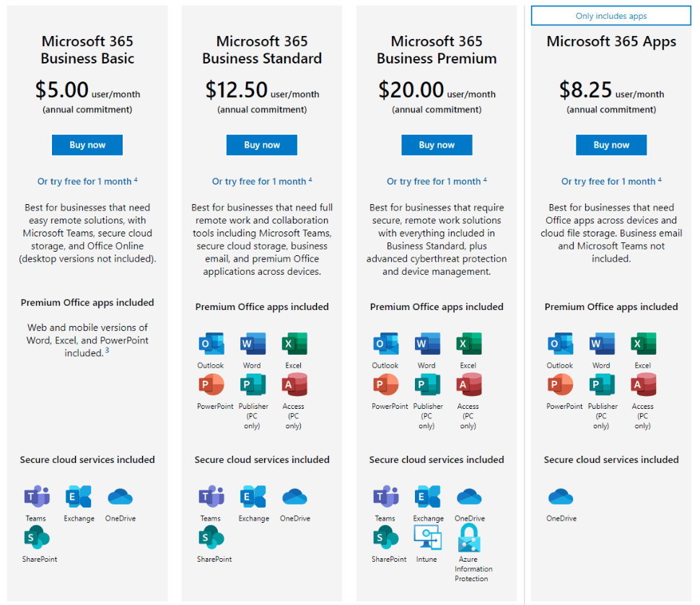Image resolution: width=700 pixels, height=605 pixels.
Task: Select the Outlook icon in Business Standard
Action: point(211,343)
